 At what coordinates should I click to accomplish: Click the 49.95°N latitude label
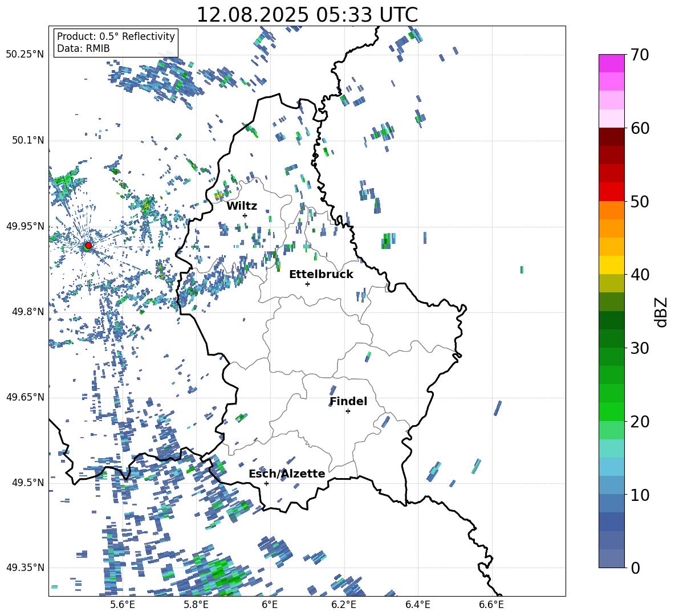tap(26, 226)
